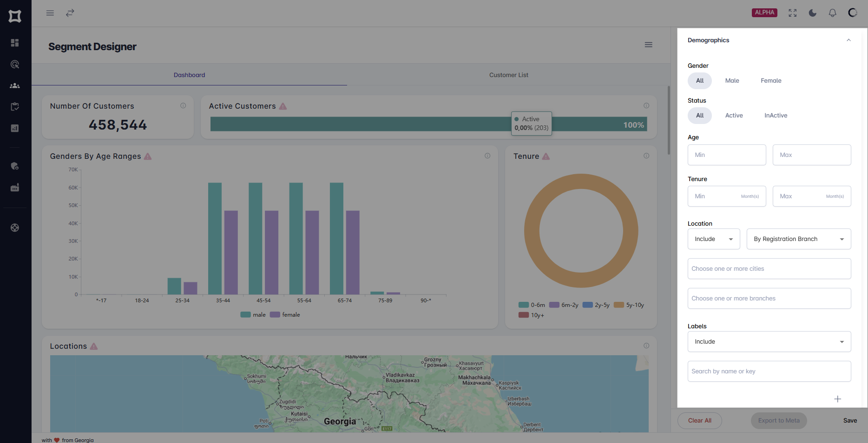This screenshot has width=868, height=443.
Task: Open the dashboard grid panel in the sidebar
Action: (x=14, y=43)
